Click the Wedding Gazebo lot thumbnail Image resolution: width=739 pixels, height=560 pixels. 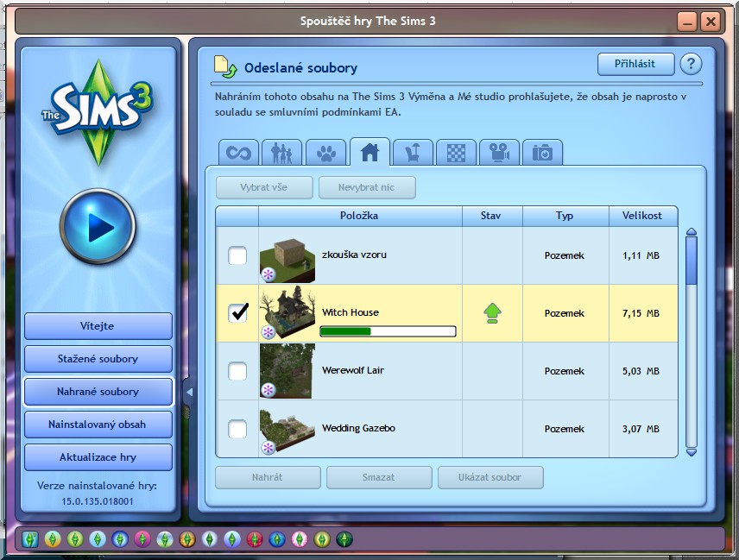[x=287, y=431]
